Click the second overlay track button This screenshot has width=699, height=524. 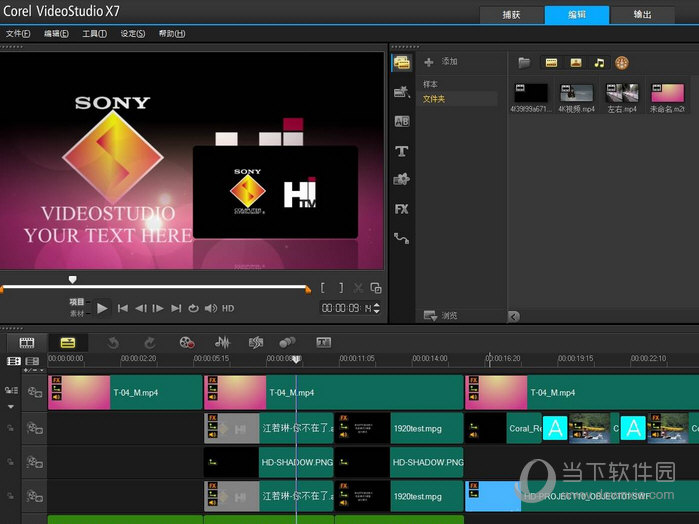pos(35,462)
